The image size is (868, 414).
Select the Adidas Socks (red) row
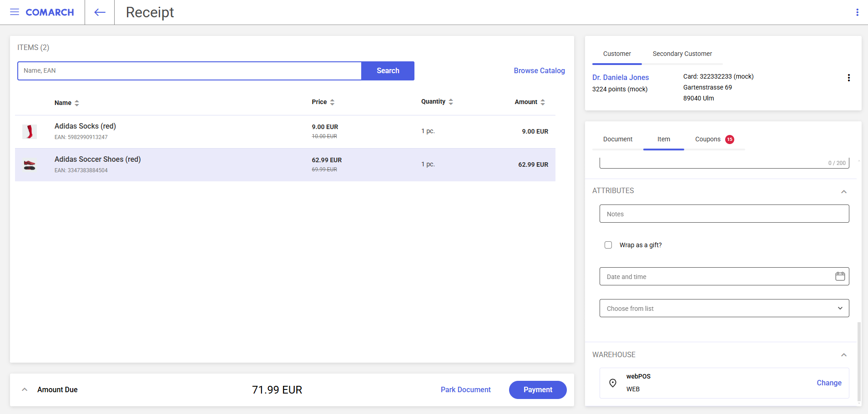point(285,132)
